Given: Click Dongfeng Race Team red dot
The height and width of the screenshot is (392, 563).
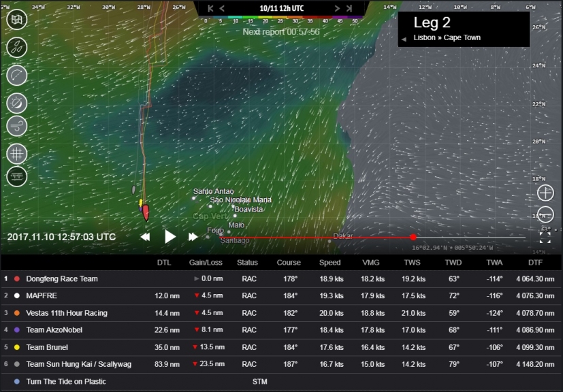Looking at the screenshot, I should (x=17, y=279).
